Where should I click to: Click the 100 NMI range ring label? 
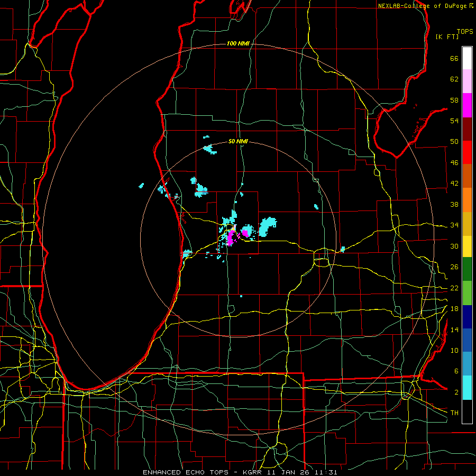click(238, 44)
